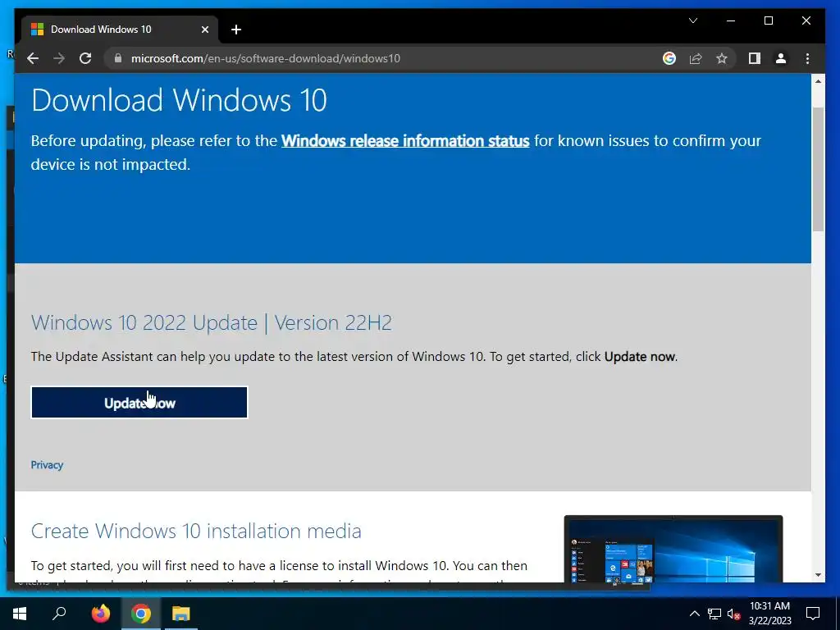Click the Download Windows 10 heading
840x630 pixels.
(x=179, y=99)
